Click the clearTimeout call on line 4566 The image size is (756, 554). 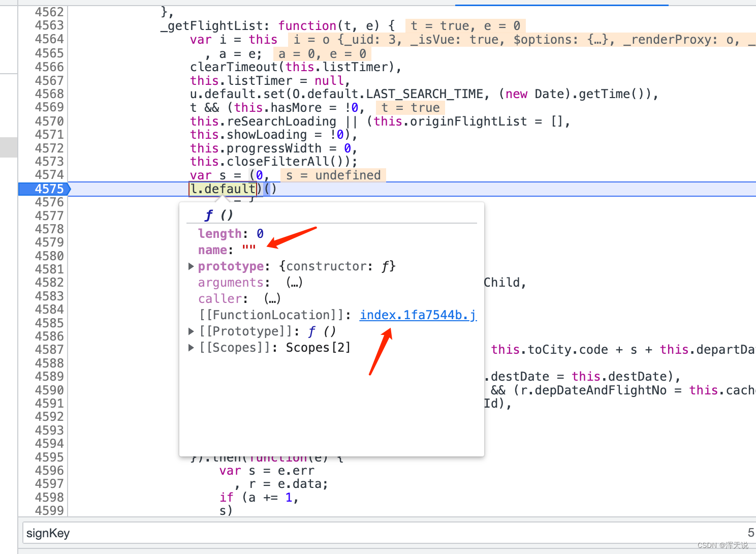[x=234, y=67]
